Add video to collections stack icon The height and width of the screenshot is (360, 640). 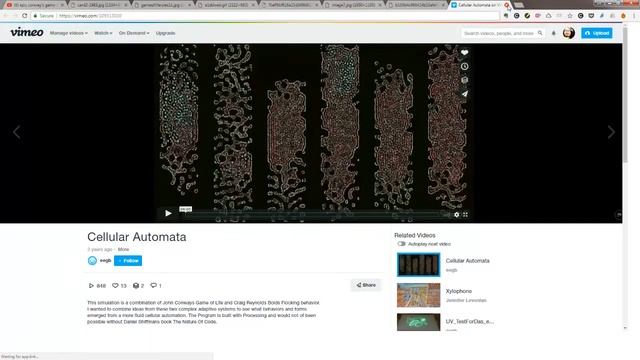click(464, 80)
